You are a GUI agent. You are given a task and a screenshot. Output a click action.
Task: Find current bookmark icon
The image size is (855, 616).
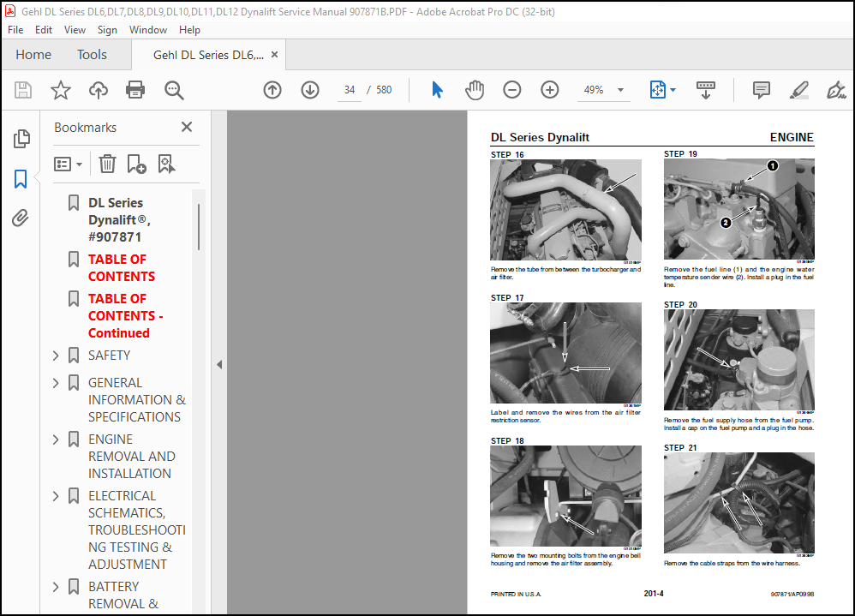pyautogui.click(x=166, y=164)
